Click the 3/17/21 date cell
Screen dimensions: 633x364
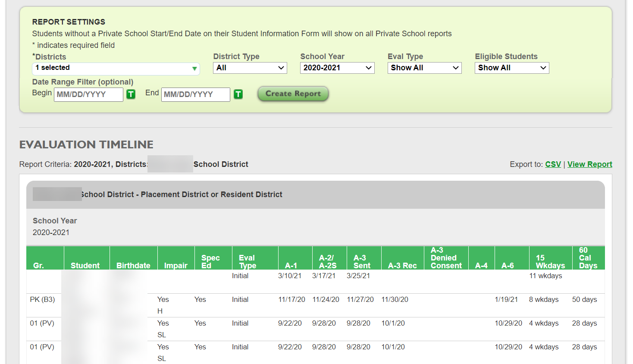(x=324, y=276)
